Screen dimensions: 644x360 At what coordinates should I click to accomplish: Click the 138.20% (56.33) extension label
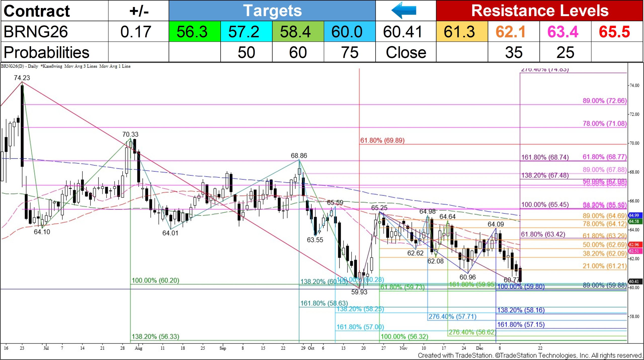coord(155,336)
